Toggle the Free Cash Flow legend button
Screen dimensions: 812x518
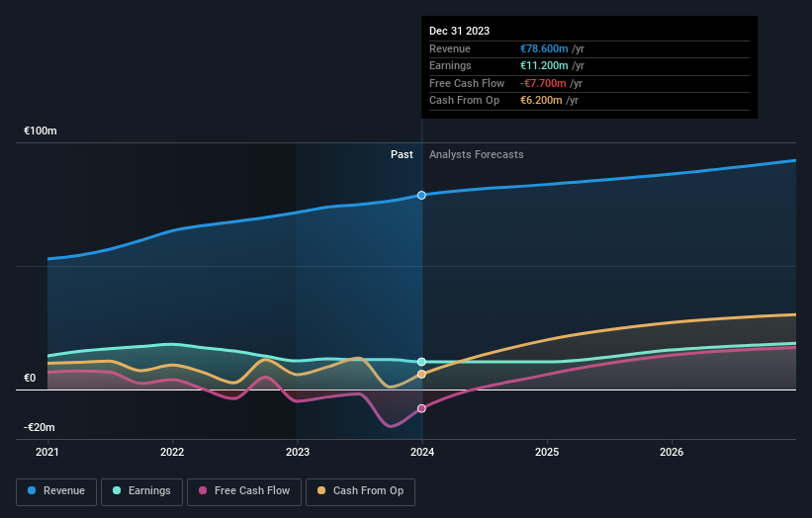[x=244, y=491]
